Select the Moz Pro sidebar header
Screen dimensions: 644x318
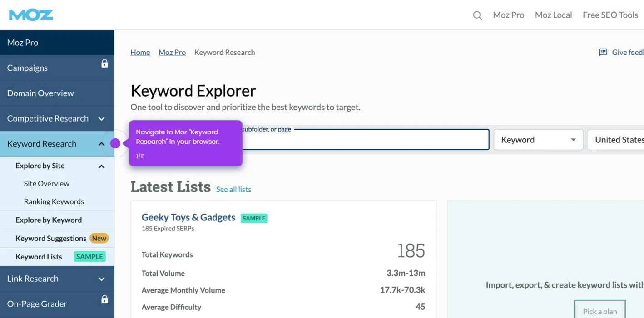pos(57,43)
